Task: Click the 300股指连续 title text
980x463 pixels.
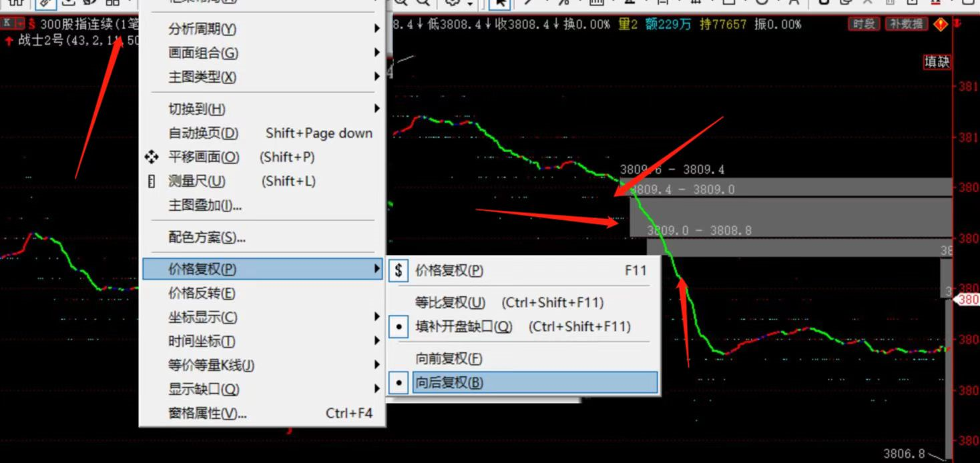Action: 77,24
